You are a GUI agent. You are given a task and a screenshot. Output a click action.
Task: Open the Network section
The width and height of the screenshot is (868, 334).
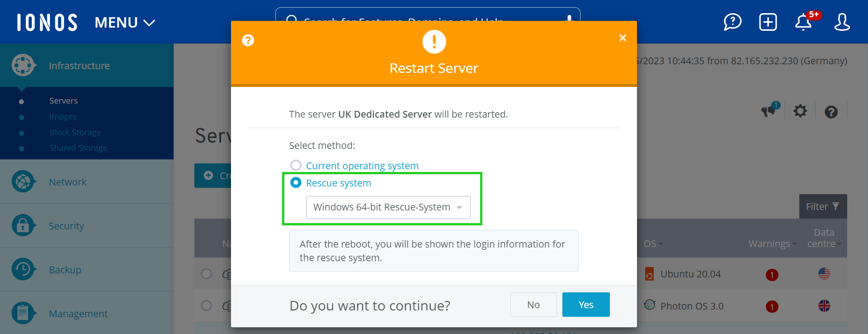(68, 182)
